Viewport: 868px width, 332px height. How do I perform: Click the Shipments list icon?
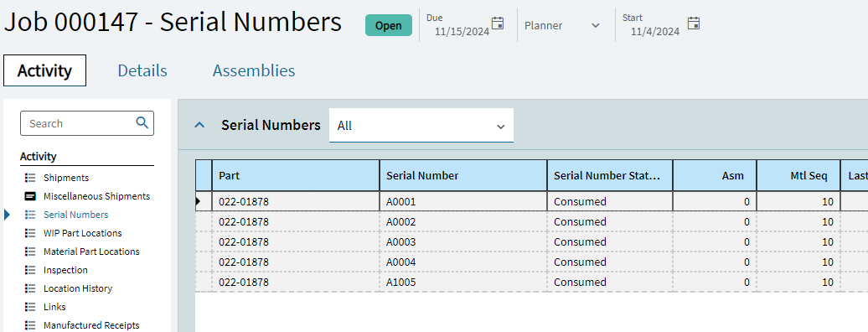[30, 178]
